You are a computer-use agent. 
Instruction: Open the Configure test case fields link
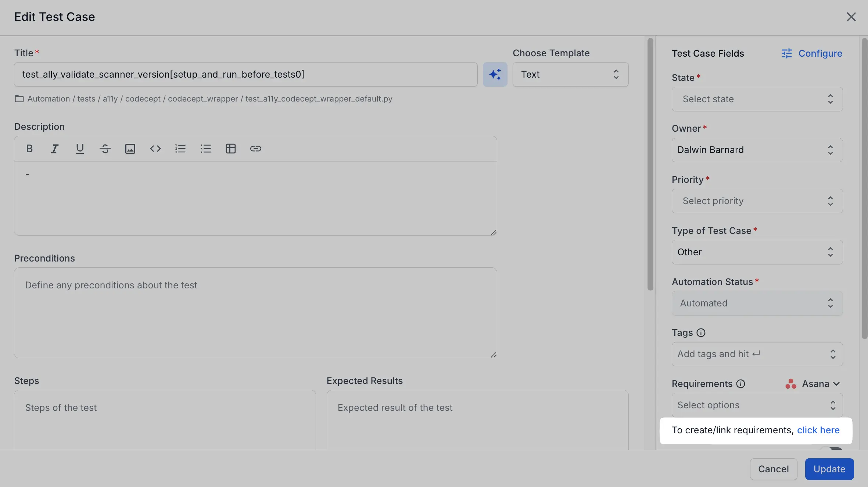pyautogui.click(x=812, y=53)
